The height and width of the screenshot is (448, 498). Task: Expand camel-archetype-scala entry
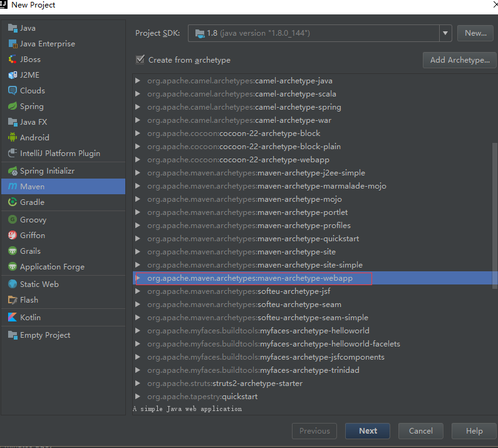pyautogui.click(x=138, y=94)
